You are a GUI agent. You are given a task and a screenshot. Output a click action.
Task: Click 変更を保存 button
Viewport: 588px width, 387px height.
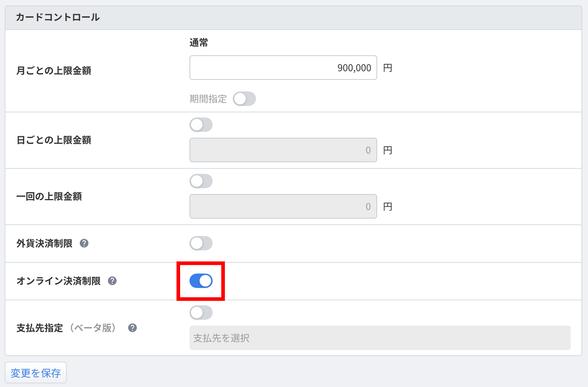click(36, 373)
